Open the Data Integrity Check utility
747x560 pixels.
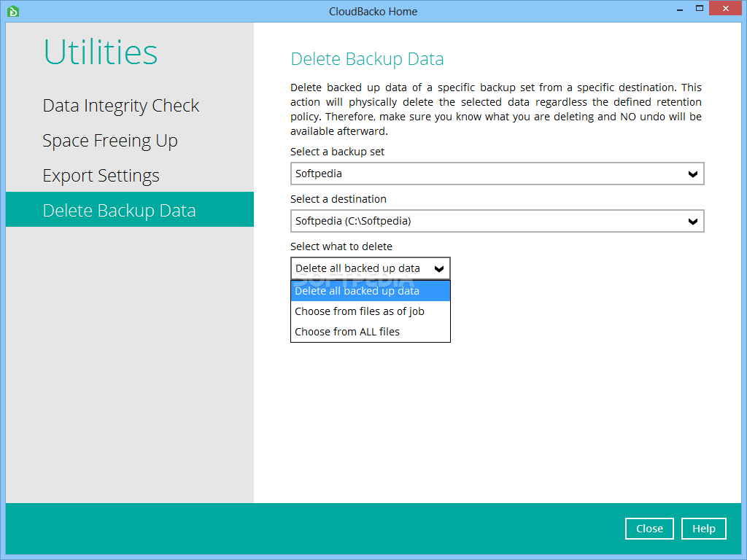120,106
